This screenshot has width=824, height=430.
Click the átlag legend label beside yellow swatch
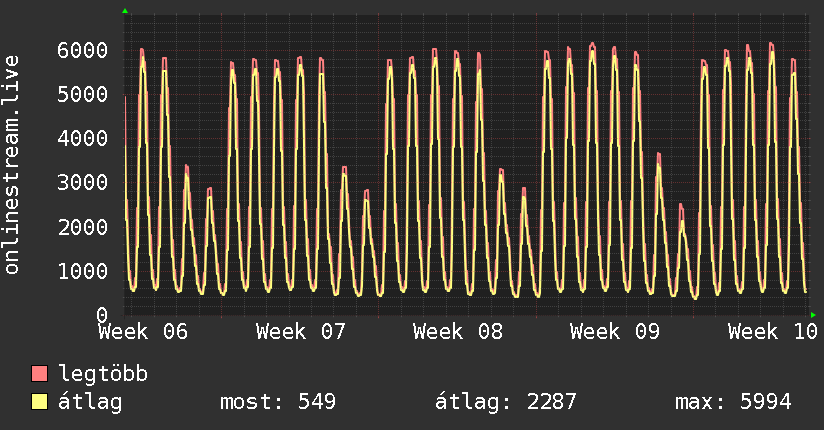point(90,402)
